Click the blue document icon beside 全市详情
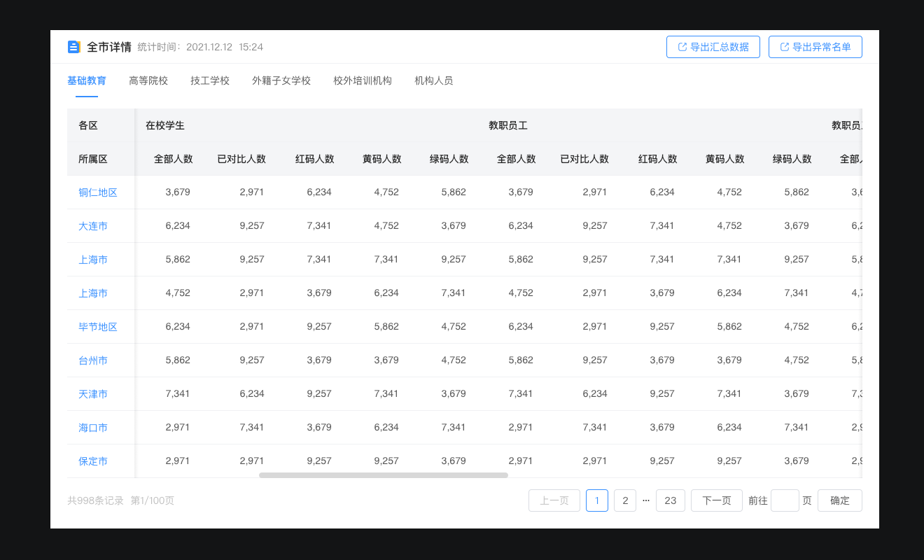This screenshot has width=924, height=560. [74, 47]
